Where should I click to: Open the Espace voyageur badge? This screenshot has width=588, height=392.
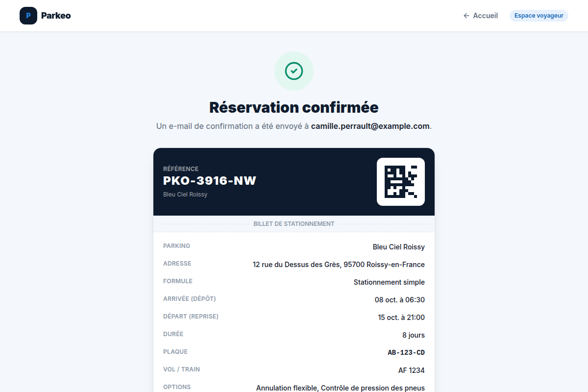tap(539, 16)
